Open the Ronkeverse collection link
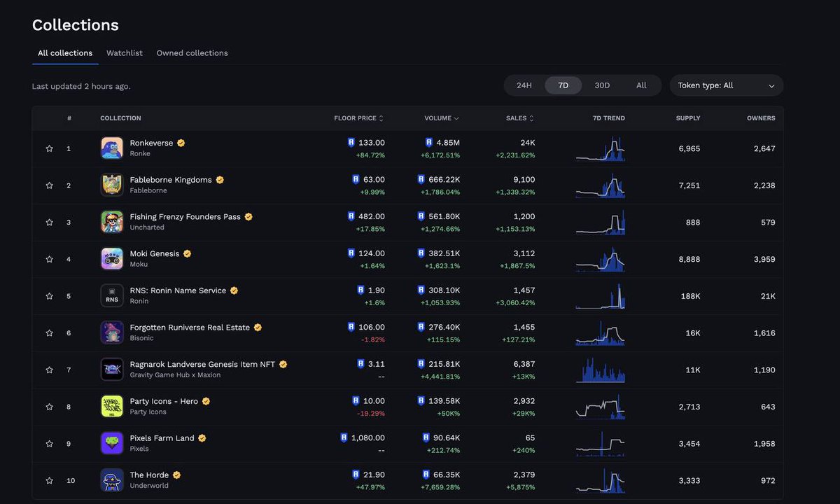The height and width of the screenshot is (504, 840). click(151, 143)
